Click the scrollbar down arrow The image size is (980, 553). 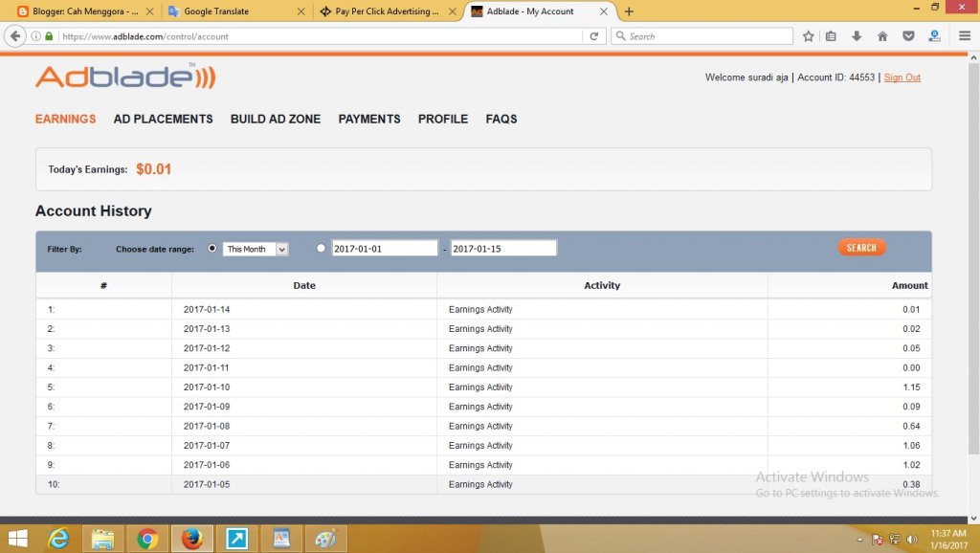[x=973, y=519]
